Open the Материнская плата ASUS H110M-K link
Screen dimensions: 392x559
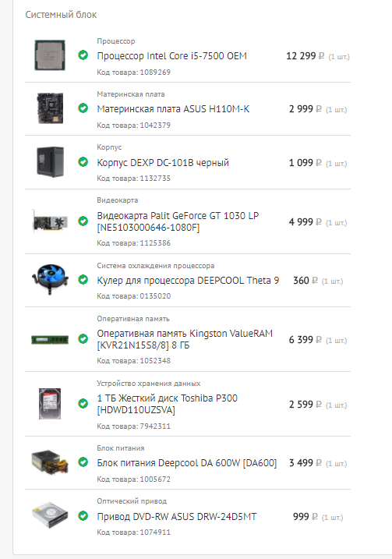coord(173,109)
